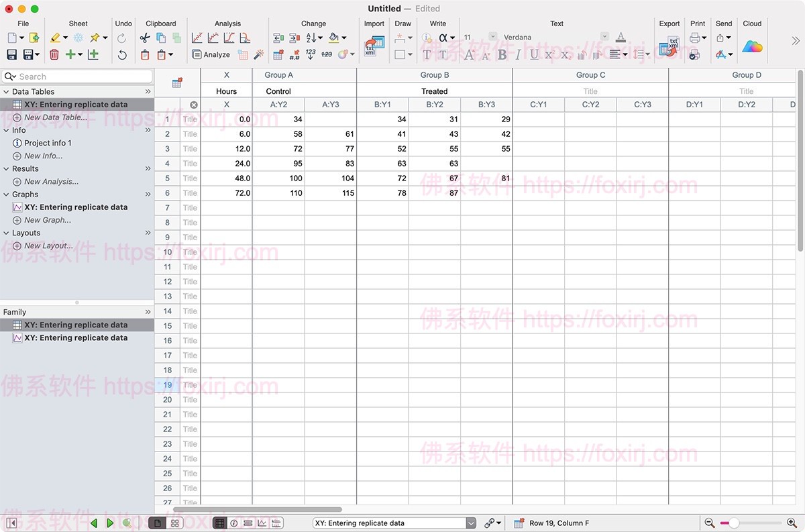Select Project info 1 in navigator
The width and height of the screenshot is (805, 532).
48,143
